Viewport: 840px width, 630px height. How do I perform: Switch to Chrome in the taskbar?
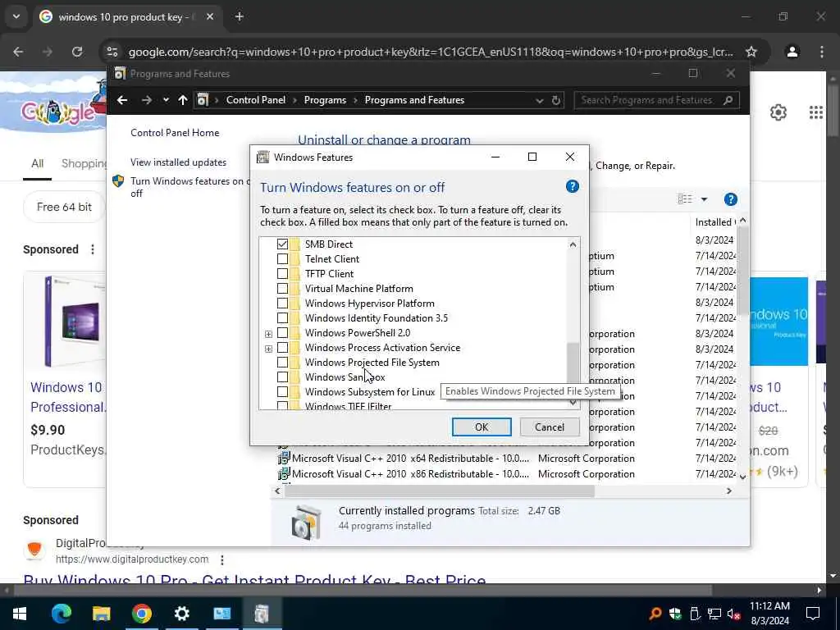tap(141, 614)
